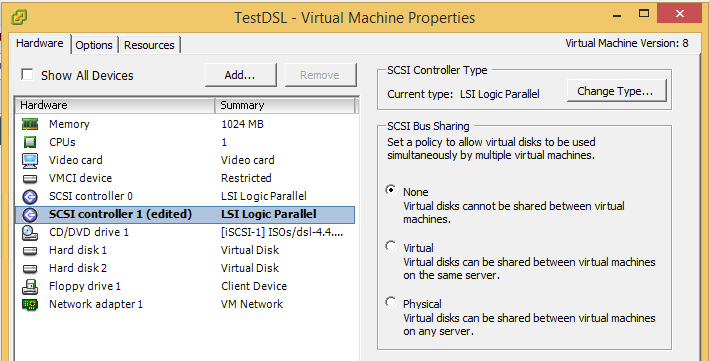The width and height of the screenshot is (709, 361).
Task: Select CD/DVD drive 1 in list
Action: (185, 233)
